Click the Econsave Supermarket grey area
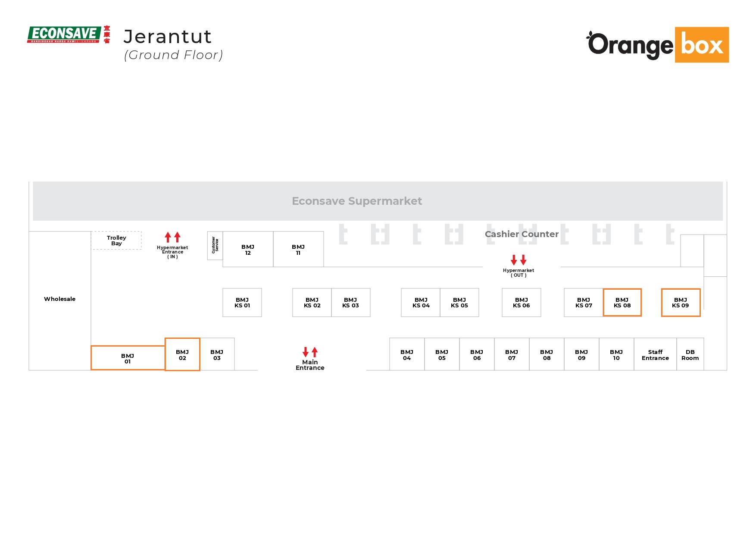Image resolution: width=756 pixels, height=535 pixels. click(356, 201)
